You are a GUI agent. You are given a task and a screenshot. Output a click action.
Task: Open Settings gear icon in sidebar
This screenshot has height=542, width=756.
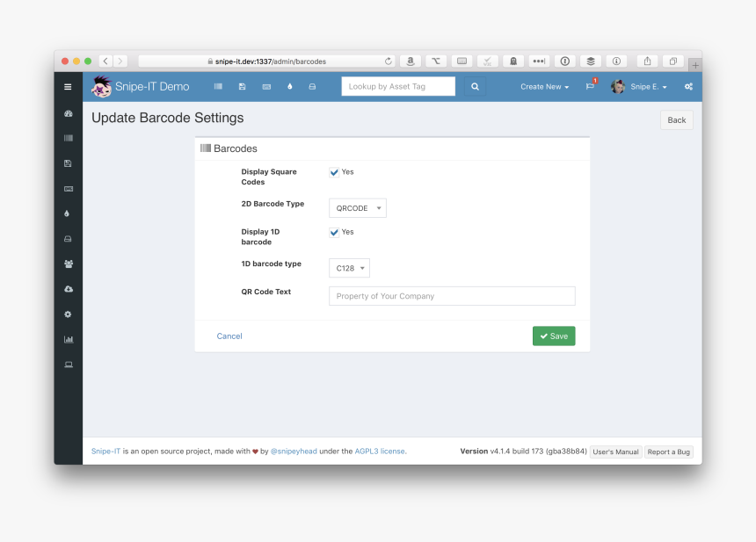[x=68, y=314]
